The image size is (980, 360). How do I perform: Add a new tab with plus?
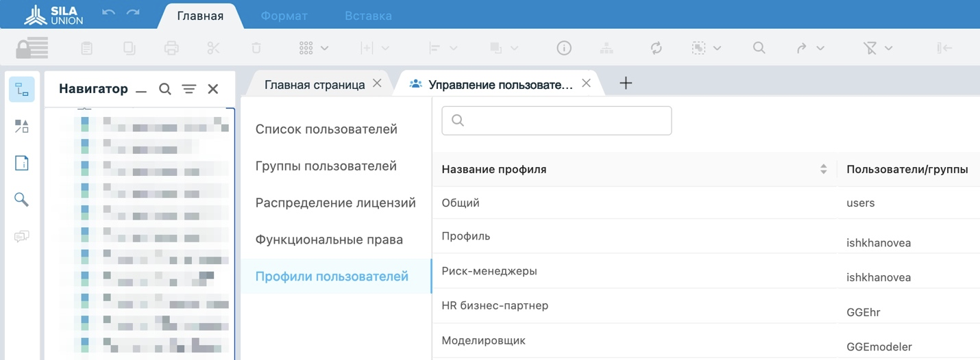click(626, 83)
